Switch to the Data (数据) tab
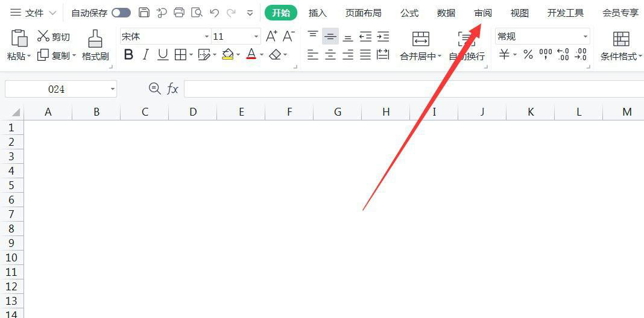This screenshot has width=644, height=318. coord(446,13)
